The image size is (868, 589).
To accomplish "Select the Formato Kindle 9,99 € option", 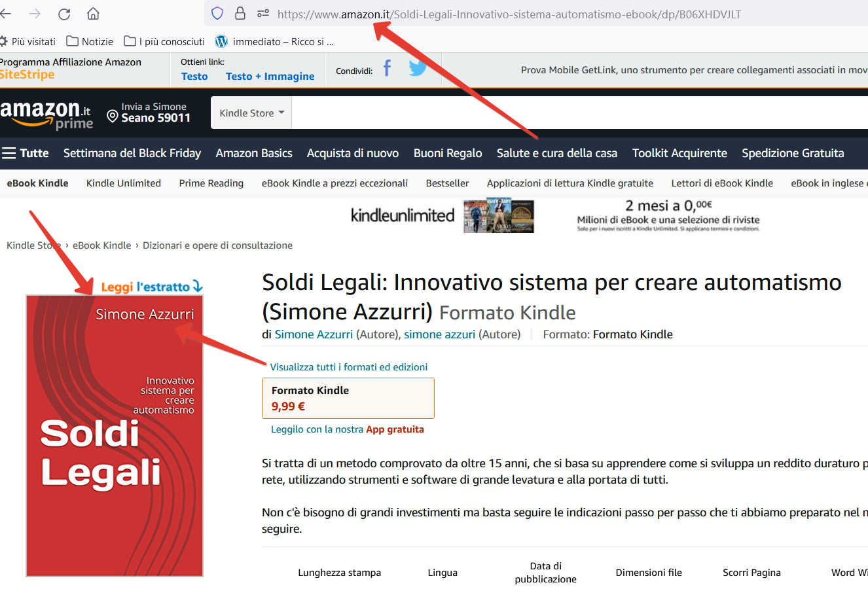I will [348, 398].
